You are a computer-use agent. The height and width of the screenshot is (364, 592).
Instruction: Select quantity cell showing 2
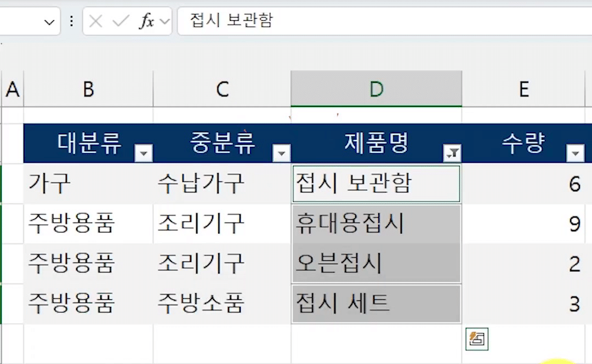[524, 263]
